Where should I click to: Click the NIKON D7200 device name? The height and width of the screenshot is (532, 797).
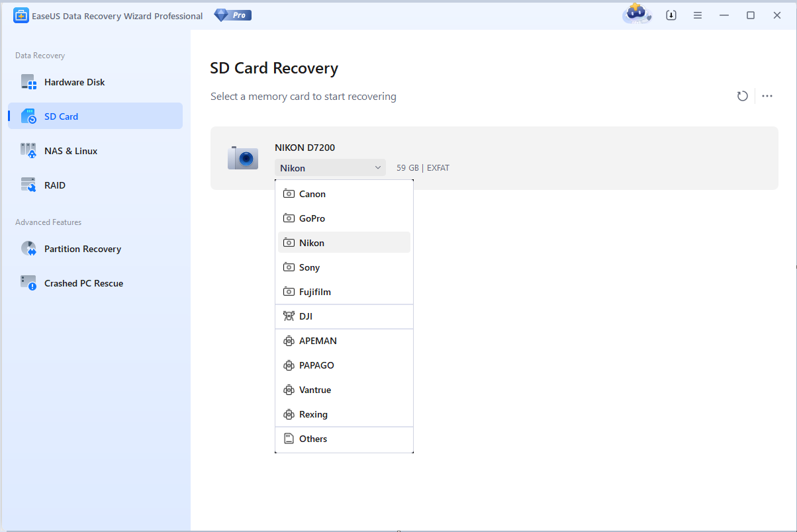[305, 148]
